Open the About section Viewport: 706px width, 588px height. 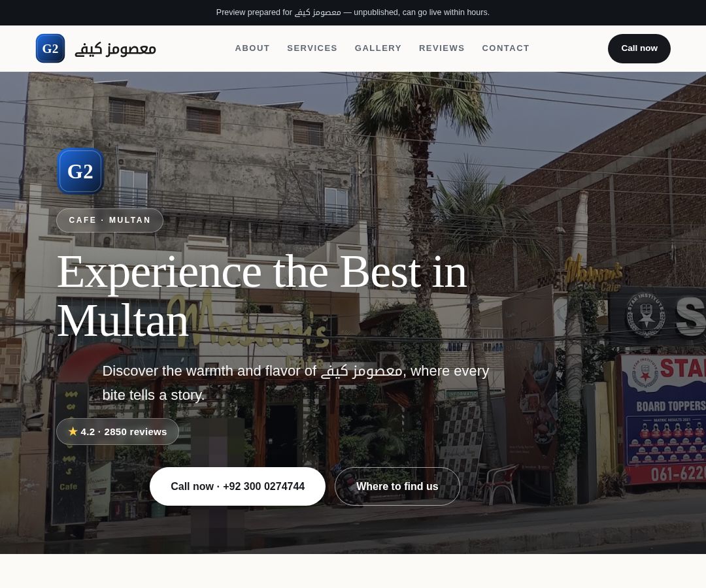coord(252,48)
